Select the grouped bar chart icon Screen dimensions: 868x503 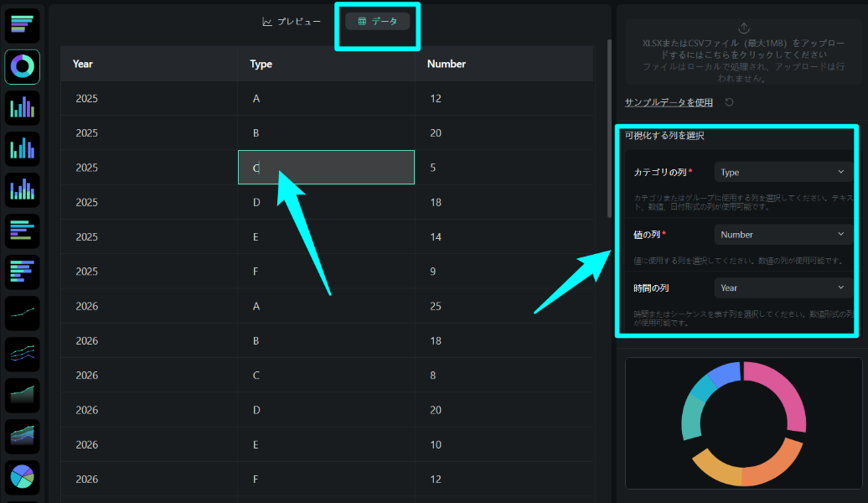[21, 149]
